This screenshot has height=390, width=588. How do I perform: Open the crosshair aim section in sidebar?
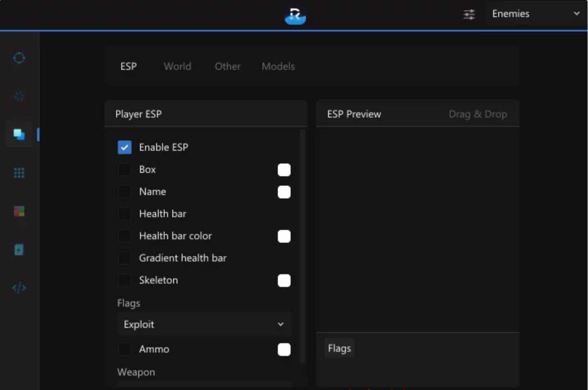click(x=19, y=57)
